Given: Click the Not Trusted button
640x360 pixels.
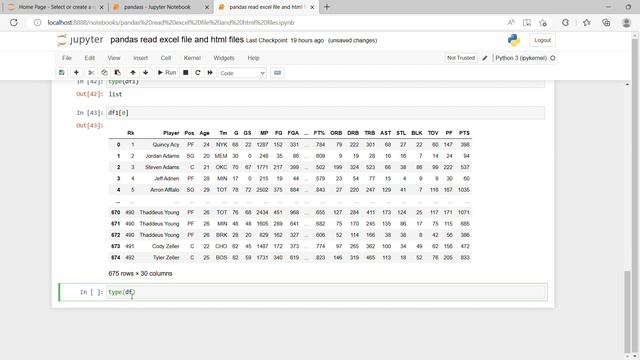Looking at the screenshot, I should point(461,58).
